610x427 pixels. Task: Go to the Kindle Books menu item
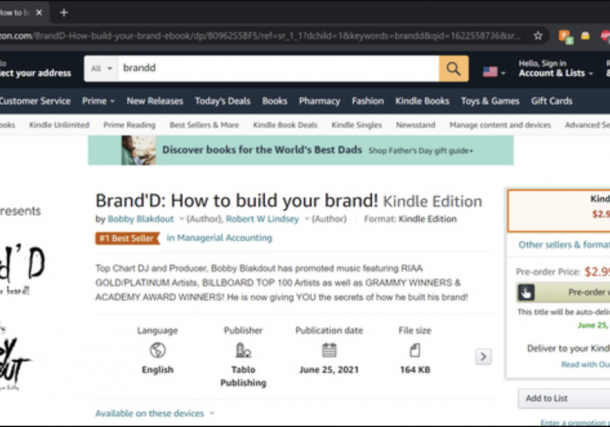coord(422,101)
